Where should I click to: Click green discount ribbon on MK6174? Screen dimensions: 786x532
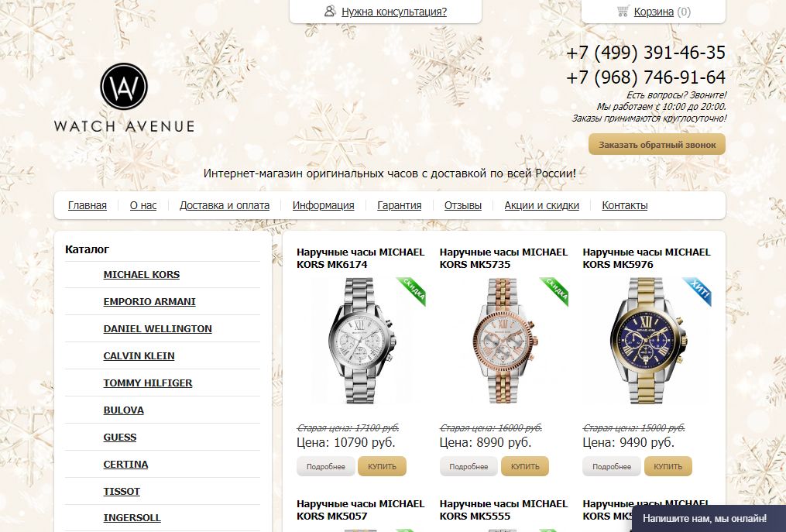411,291
